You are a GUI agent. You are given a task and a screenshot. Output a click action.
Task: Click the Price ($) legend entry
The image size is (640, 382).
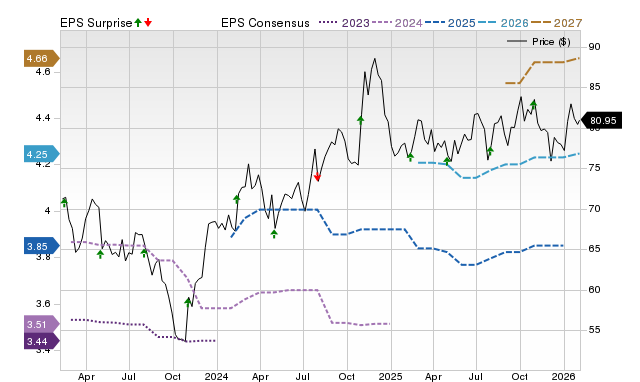pos(538,42)
